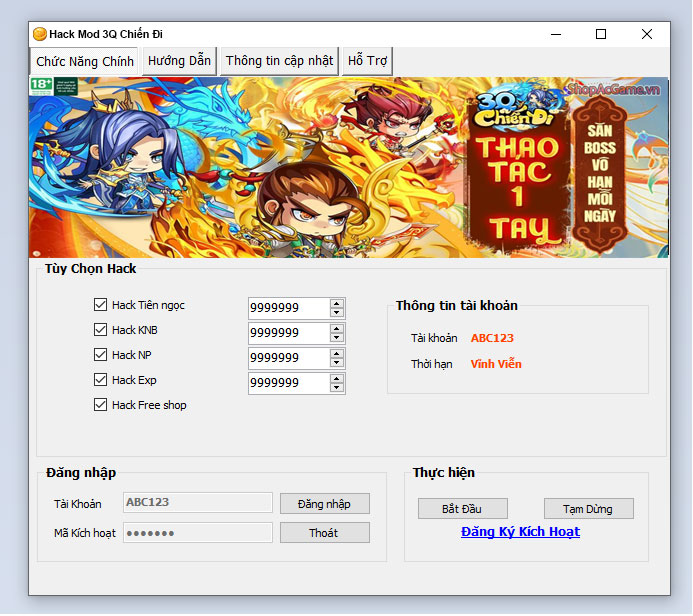Decrease Tiên ngọc value with down arrow

(337, 313)
